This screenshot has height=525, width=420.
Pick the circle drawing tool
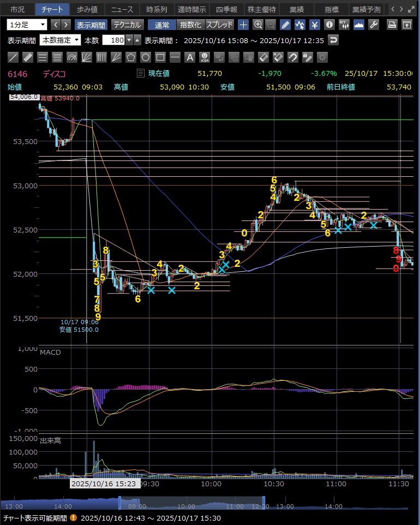[x=145, y=57]
